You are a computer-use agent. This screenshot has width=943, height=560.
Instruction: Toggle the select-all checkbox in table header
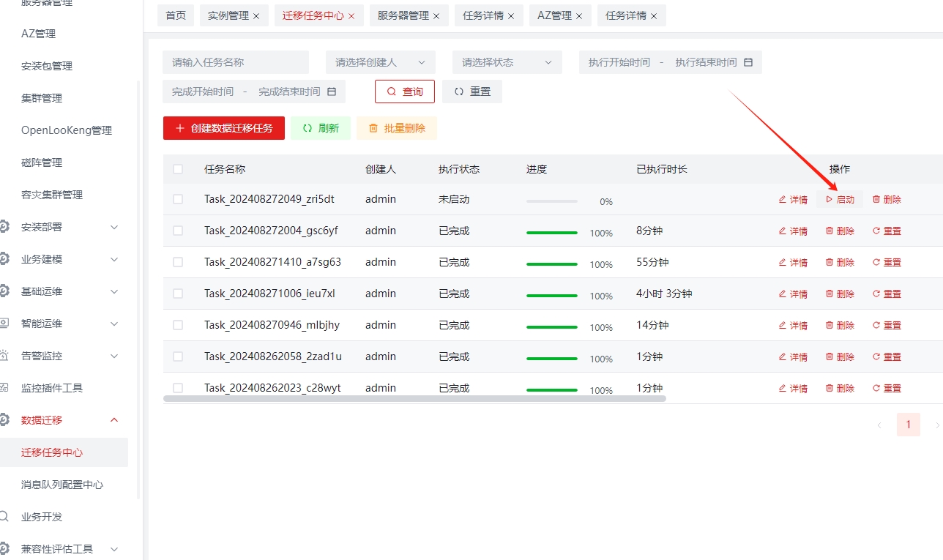pyautogui.click(x=178, y=169)
